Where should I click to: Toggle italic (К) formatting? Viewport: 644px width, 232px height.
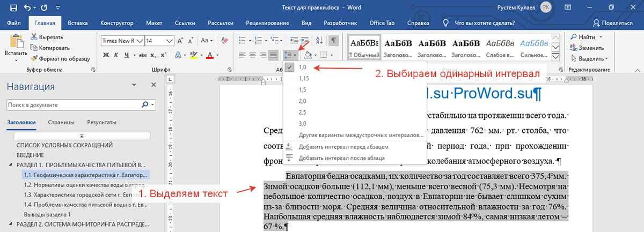pos(116,55)
